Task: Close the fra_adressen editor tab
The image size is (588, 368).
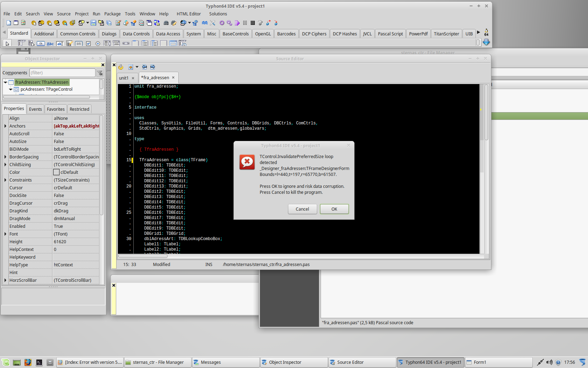Action: (x=173, y=78)
